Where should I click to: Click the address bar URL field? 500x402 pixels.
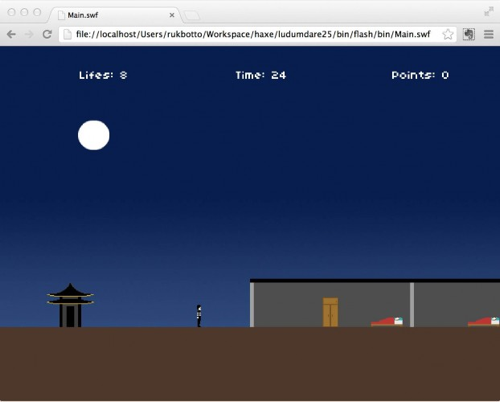coord(252,34)
